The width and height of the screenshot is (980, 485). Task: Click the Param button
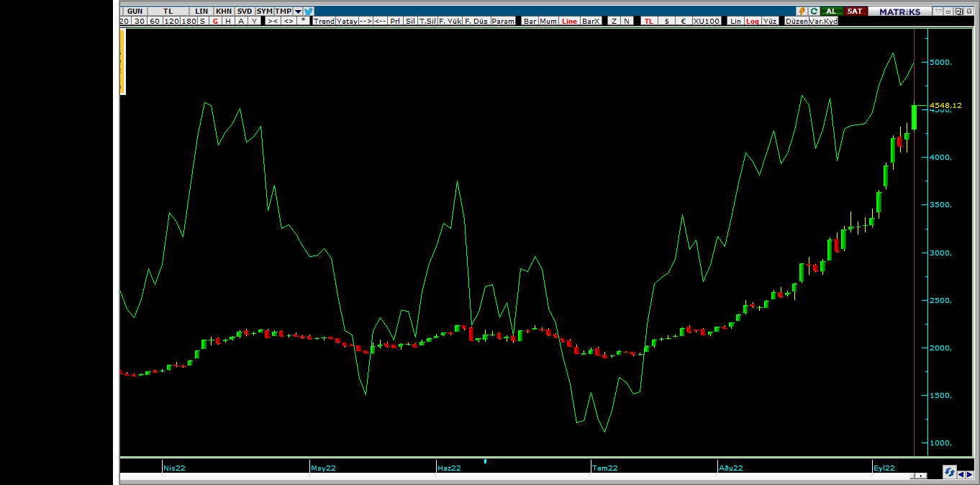503,21
